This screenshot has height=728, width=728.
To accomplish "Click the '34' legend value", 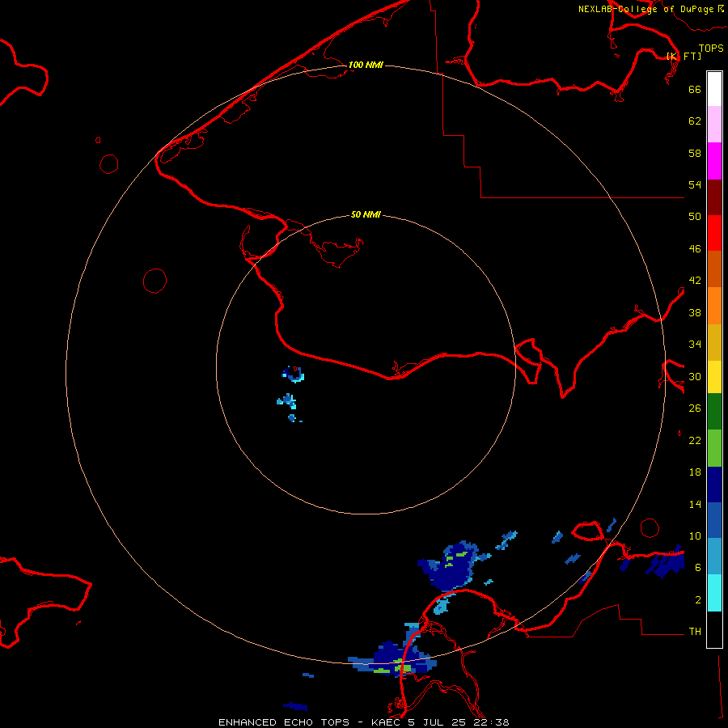I will [695, 345].
